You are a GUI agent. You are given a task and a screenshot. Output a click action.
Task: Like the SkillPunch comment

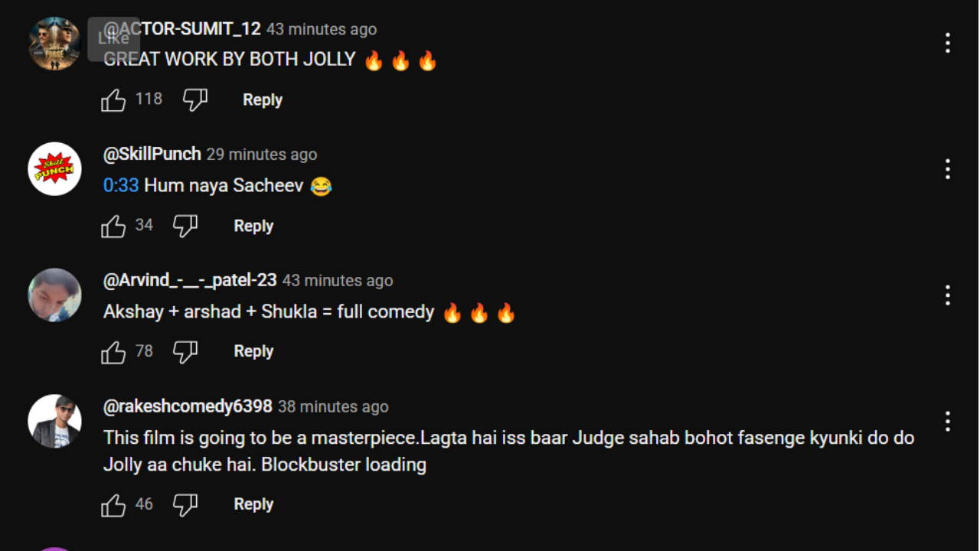113,226
